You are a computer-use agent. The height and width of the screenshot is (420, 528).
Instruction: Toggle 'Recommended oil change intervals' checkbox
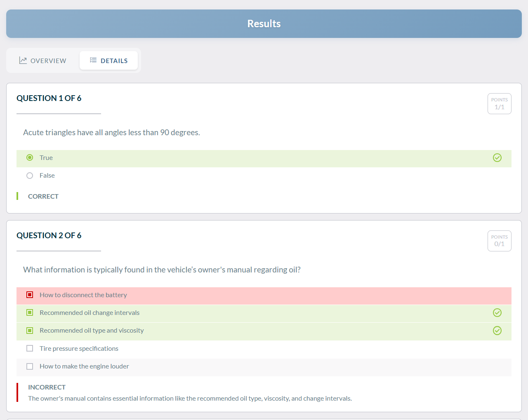30,313
